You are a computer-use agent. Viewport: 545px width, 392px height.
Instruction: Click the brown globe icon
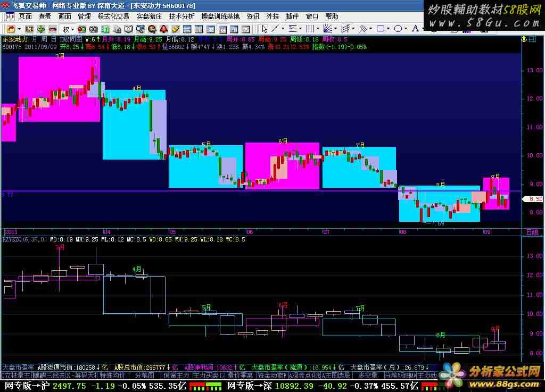[x=152, y=29]
